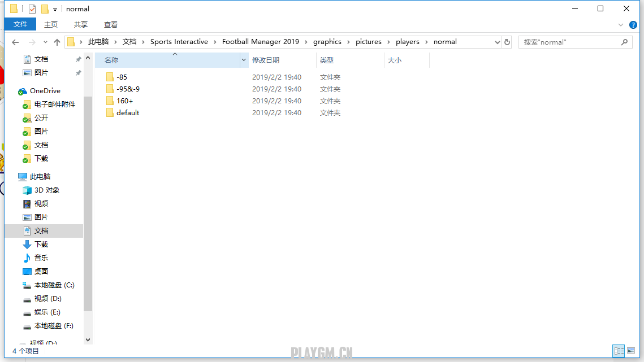The width and height of the screenshot is (644, 362).
Task: Open the 160+ folder
Action: [x=124, y=101]
